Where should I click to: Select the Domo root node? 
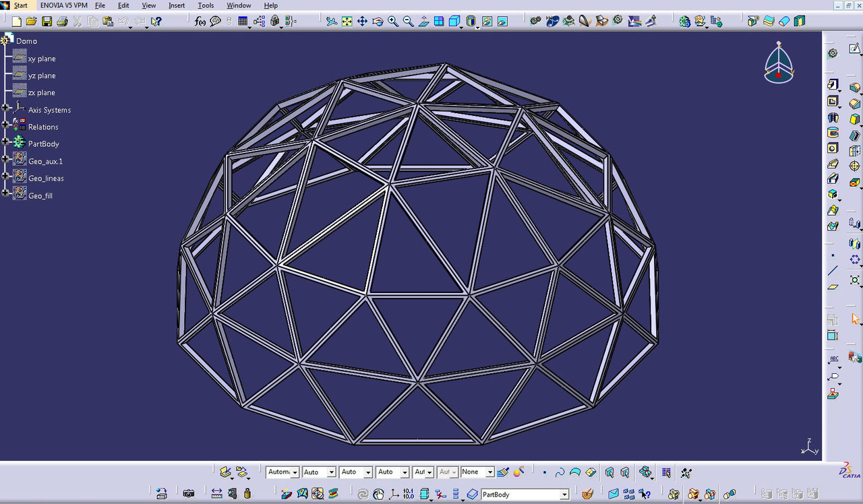[26, 41]
